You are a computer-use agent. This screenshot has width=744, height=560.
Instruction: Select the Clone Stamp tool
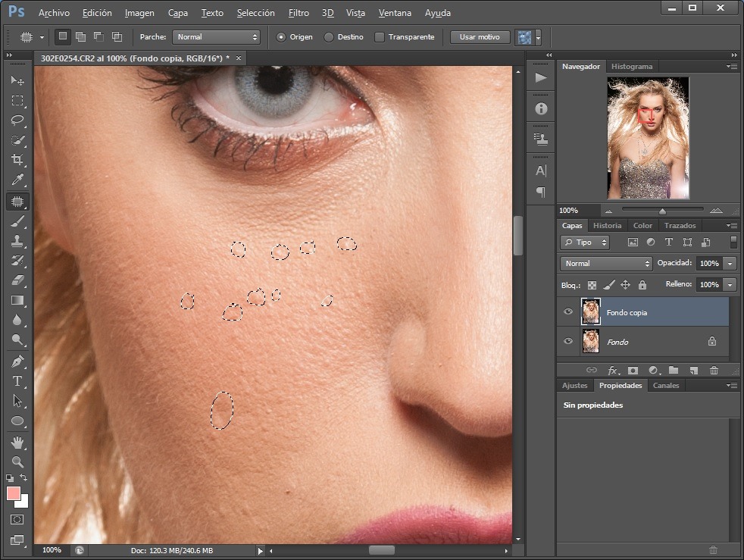[17, 241]
